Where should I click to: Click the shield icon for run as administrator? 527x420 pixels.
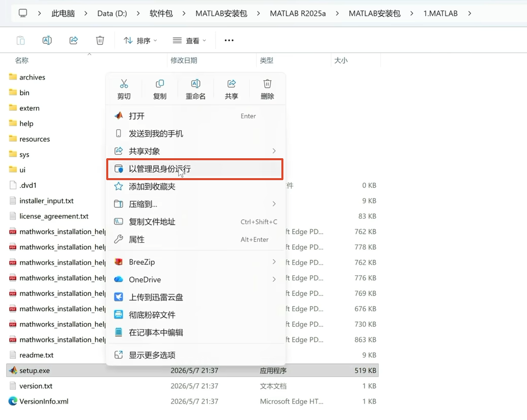(x=118, y=169)
